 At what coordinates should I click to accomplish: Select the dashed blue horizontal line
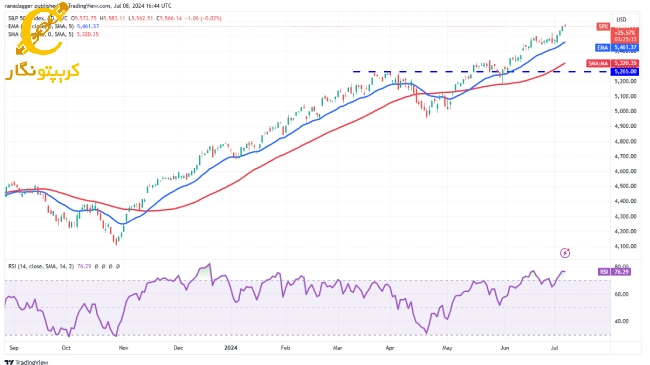point(481,72)
